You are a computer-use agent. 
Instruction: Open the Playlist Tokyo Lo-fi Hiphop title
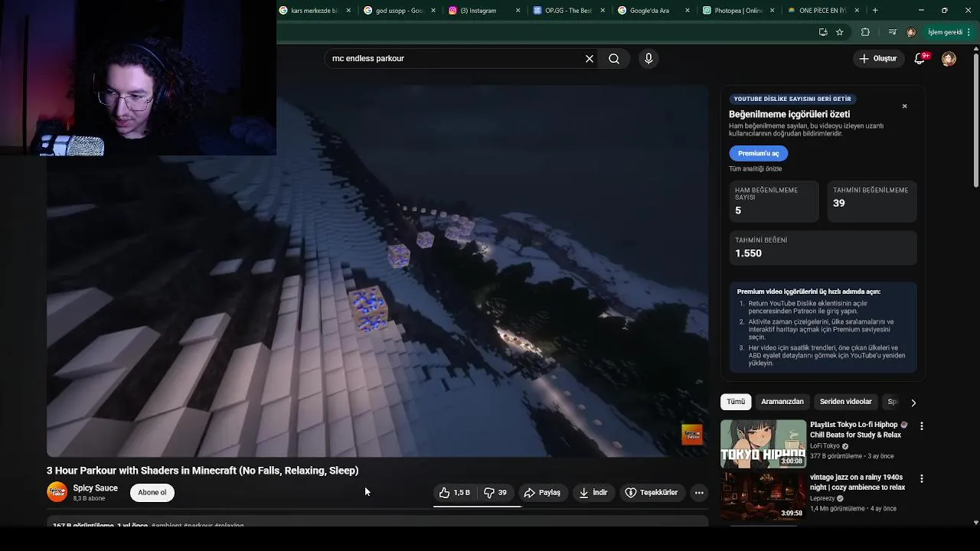click(x=858, y=430)
